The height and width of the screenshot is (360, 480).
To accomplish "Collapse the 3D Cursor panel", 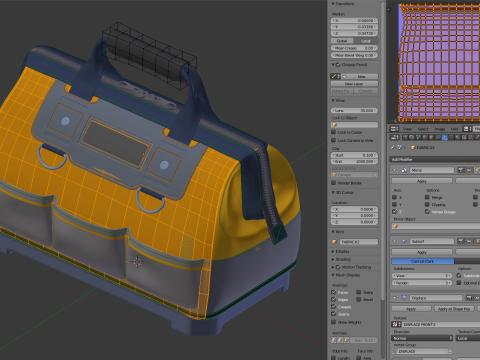I will 333,192.
